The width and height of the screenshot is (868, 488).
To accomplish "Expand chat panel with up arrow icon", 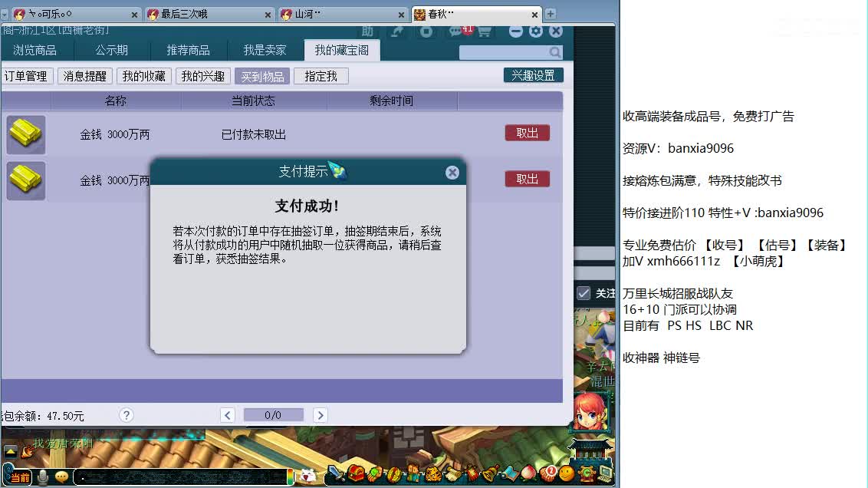I will pyautogui.click(x=10, y=451).
